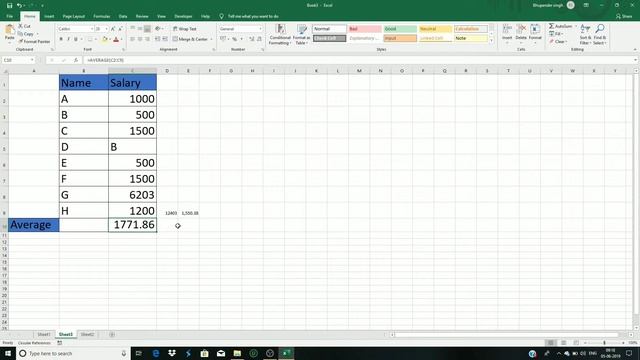640x360 pixels.
Task: Click the AutoSum button
Action: click(561, 26)
